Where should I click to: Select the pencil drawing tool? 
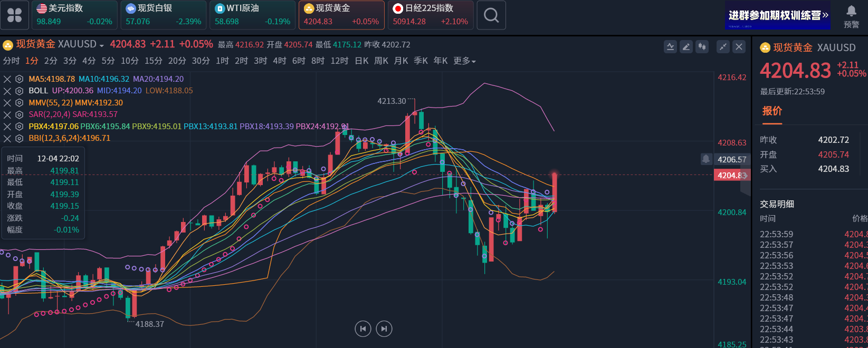686,47
